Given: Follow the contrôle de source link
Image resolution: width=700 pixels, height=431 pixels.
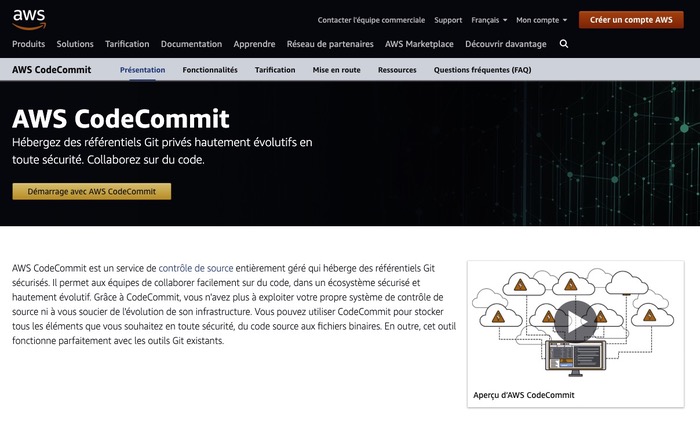Looking at the screenshot, I should click(196, 268).
